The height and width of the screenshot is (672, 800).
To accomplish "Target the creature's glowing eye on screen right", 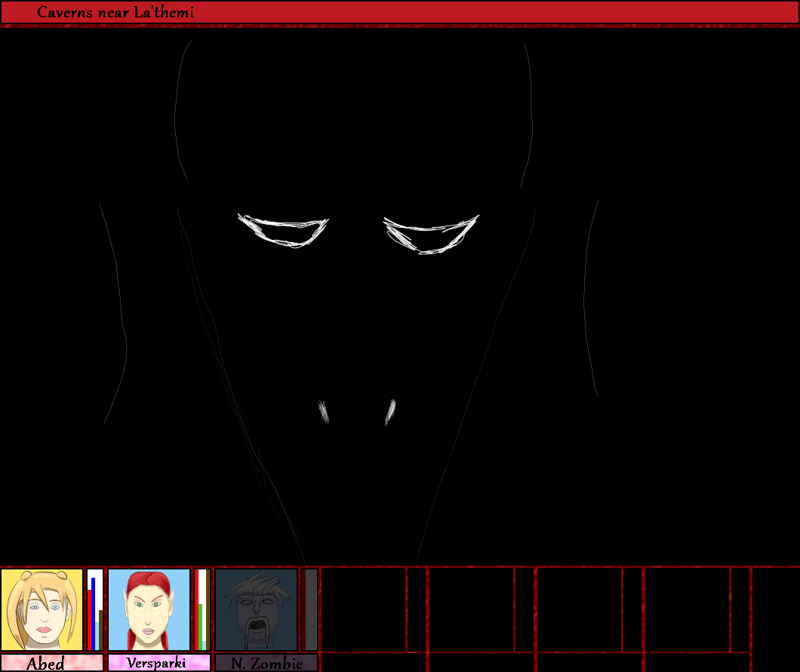I will pos(432,234).
